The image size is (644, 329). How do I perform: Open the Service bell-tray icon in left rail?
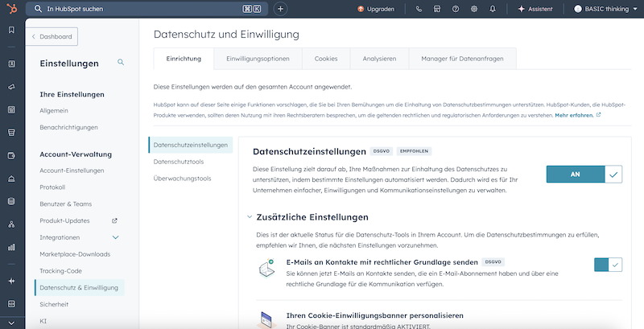coord(11,179)
